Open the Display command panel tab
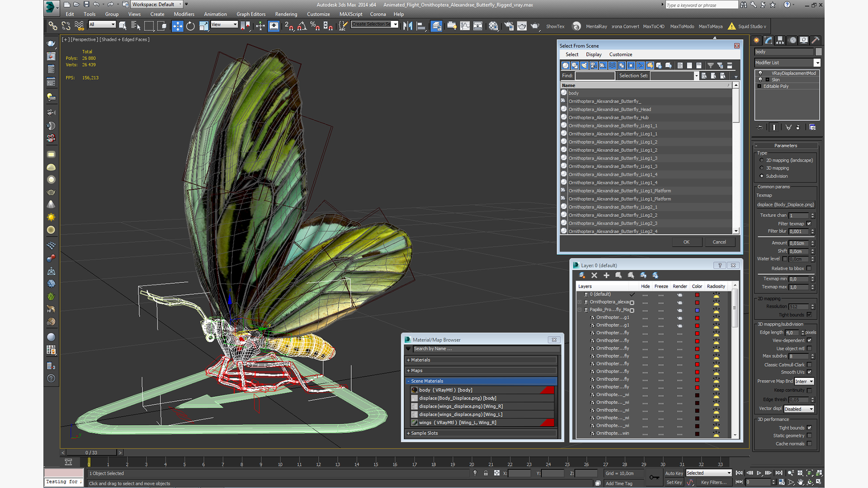The image size is (868, 488). (x=803, y=40)
